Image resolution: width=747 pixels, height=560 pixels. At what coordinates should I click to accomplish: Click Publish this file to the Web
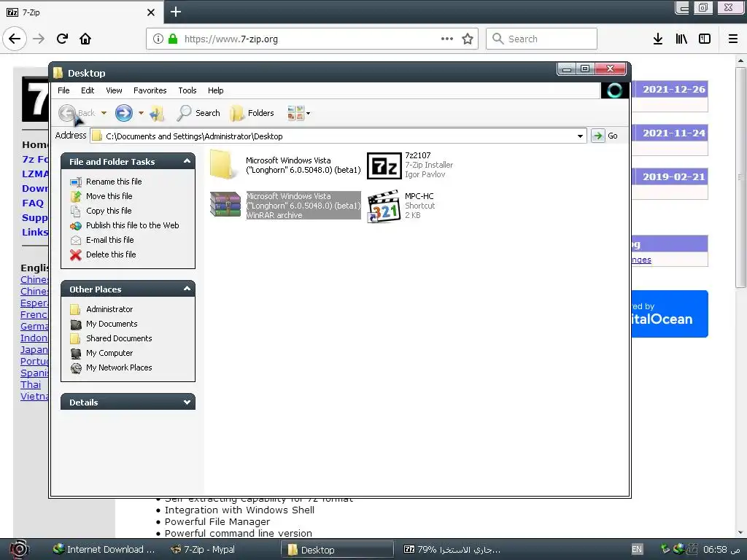[x=133, y=225]
